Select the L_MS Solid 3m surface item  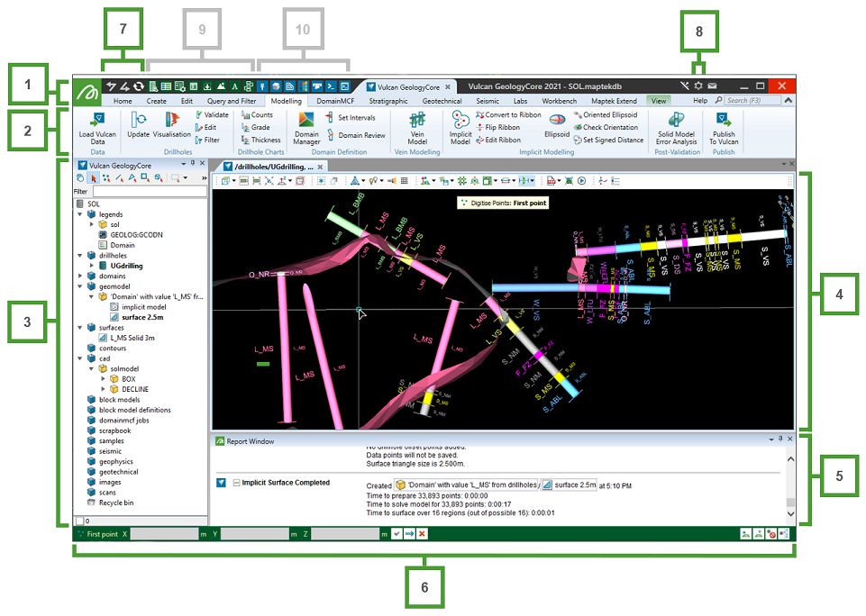[x=127, y=338]
